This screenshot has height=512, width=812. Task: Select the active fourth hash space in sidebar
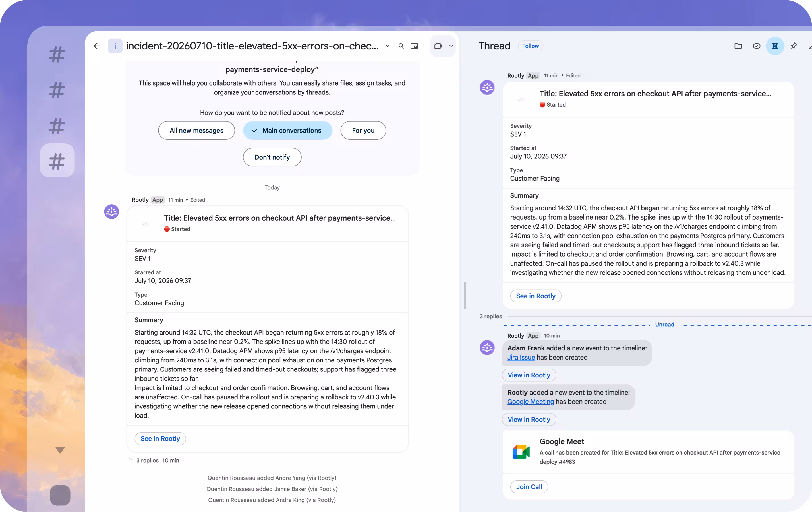[x=57, y=161]
